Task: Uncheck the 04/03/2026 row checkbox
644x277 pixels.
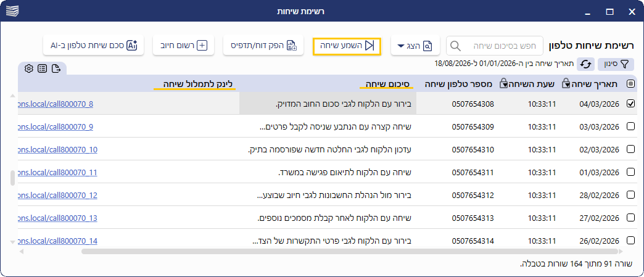Action: click(631, 104)
